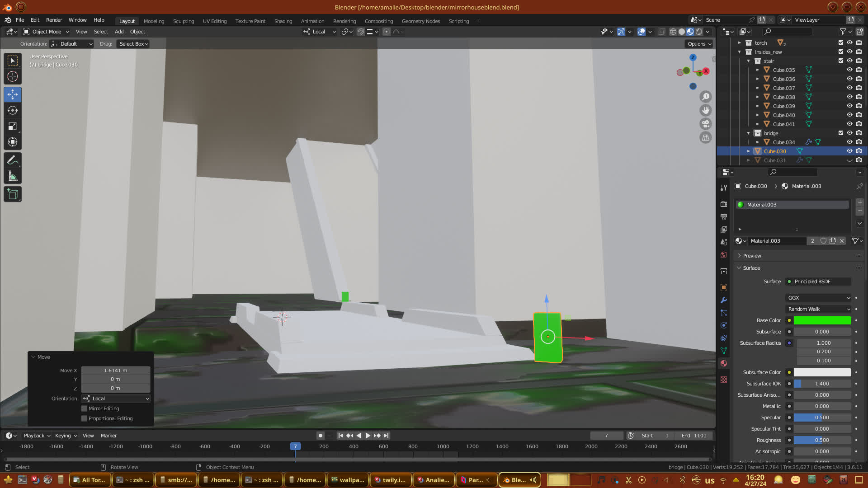Click the Move X value field
The width and height of the screenshot is (868, 488).
click(115, 371)
